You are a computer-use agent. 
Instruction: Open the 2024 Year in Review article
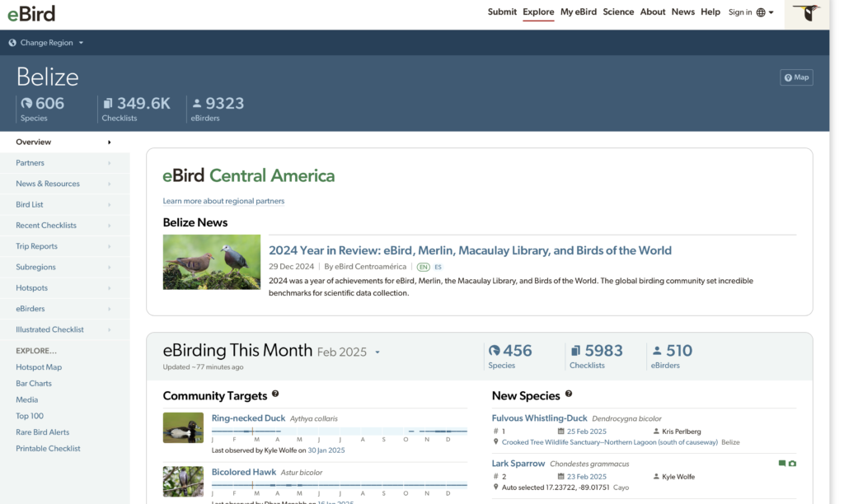pyautogui.click(x=470, y=250)
